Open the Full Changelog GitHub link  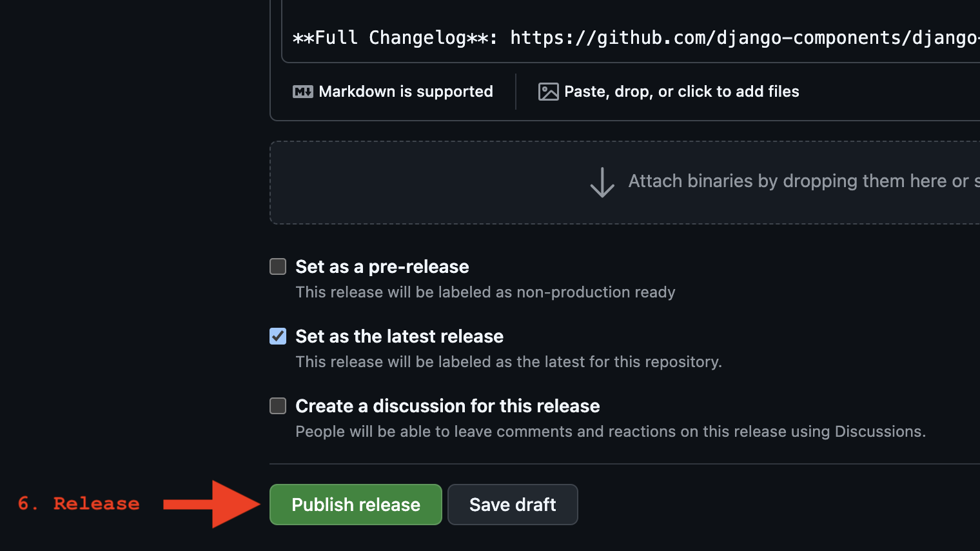[x=741, y=37]
